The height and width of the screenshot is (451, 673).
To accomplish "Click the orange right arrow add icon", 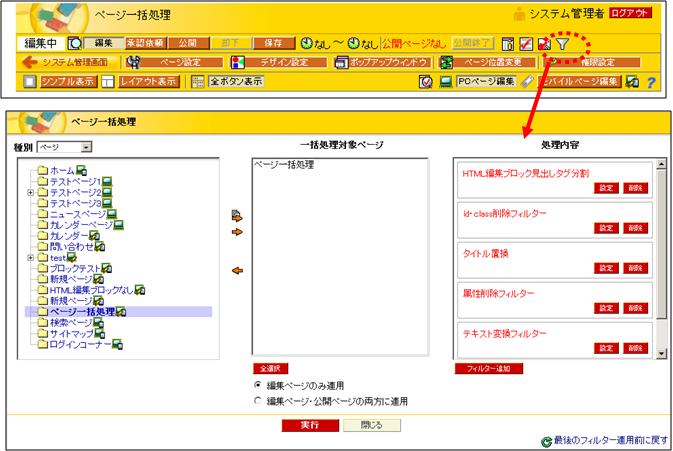I will (237, 232).
